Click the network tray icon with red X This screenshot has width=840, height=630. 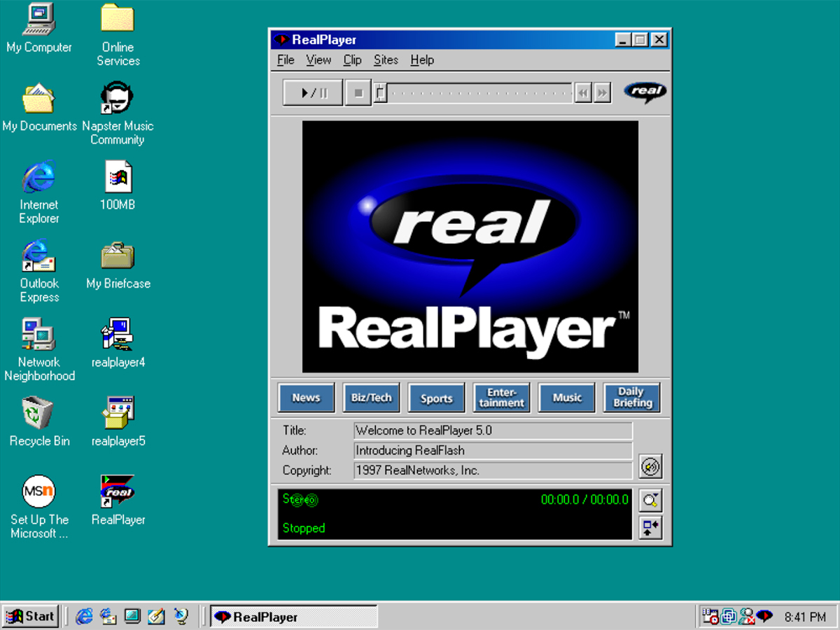pos(747,617)
